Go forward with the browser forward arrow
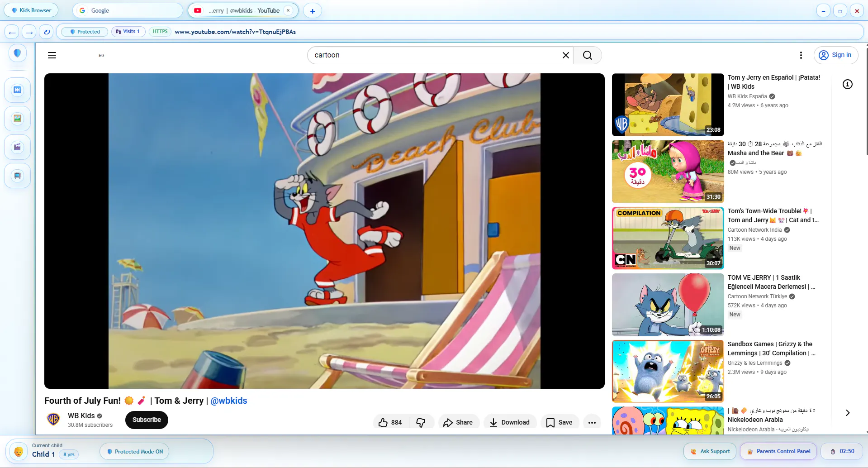868x468 pixels. (x=29, y=32)
